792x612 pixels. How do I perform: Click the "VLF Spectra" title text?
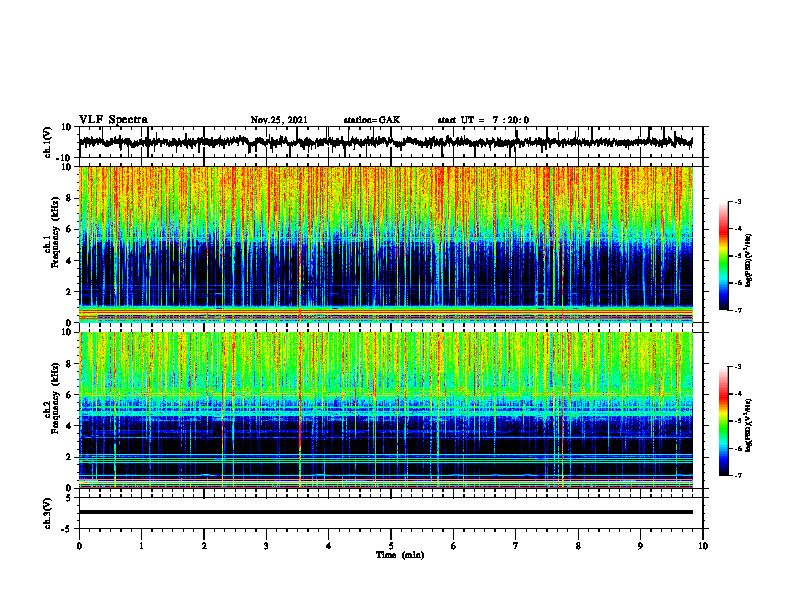click(113, 120)
